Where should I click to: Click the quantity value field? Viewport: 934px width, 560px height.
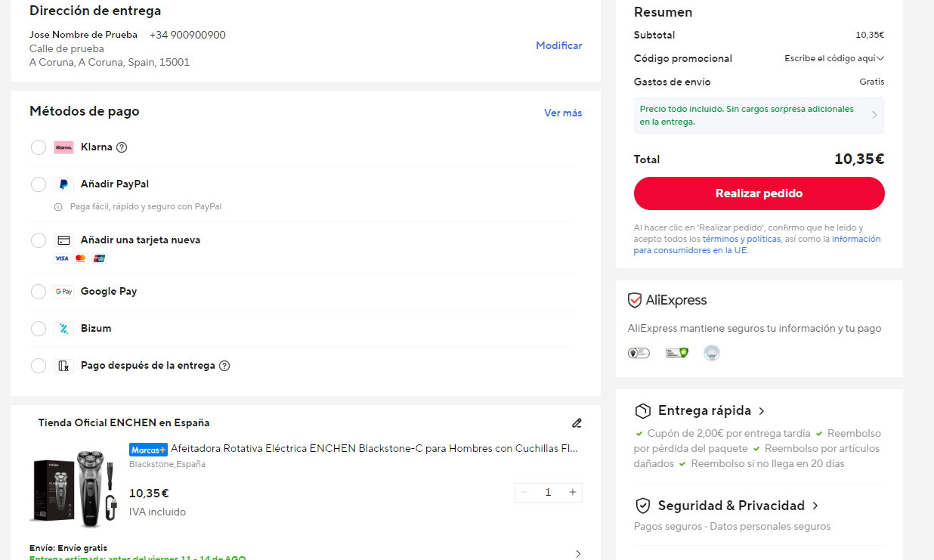point(549,493)
